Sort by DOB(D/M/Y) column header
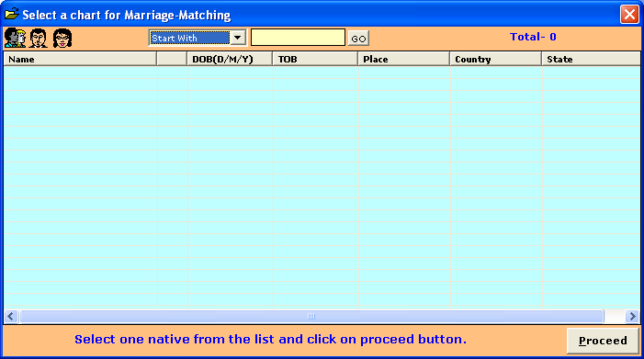The height and width of the screenshot is (359, 644). point(230,59)
